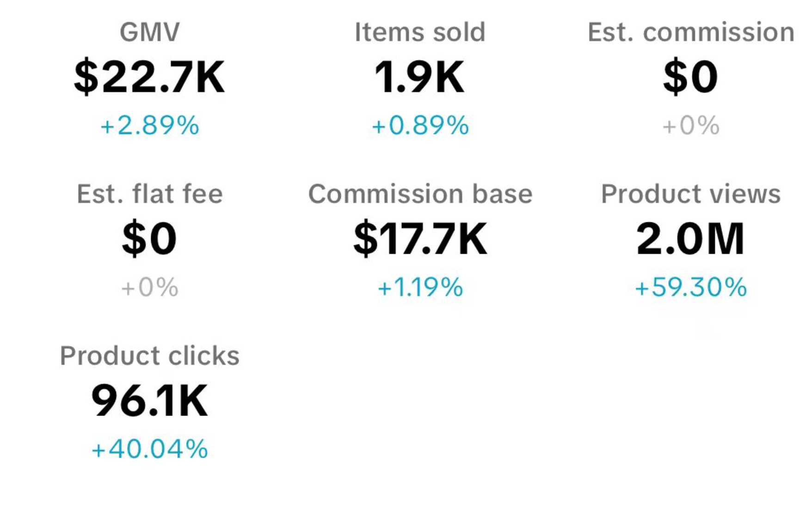Click the +59.30% product views change
The height and width of the screenshot is (513, 812).
click(x=691, y=287)
